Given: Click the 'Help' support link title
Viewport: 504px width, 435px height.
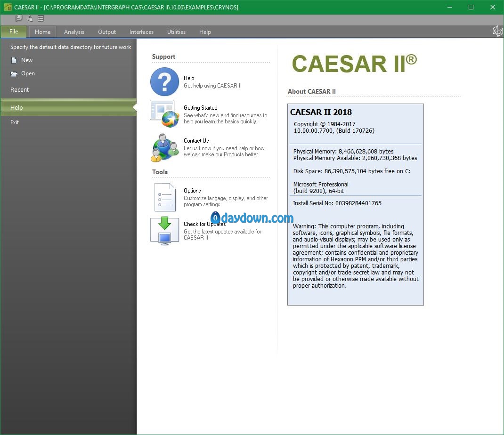Looking at the screenshot, I should (189, 78).
